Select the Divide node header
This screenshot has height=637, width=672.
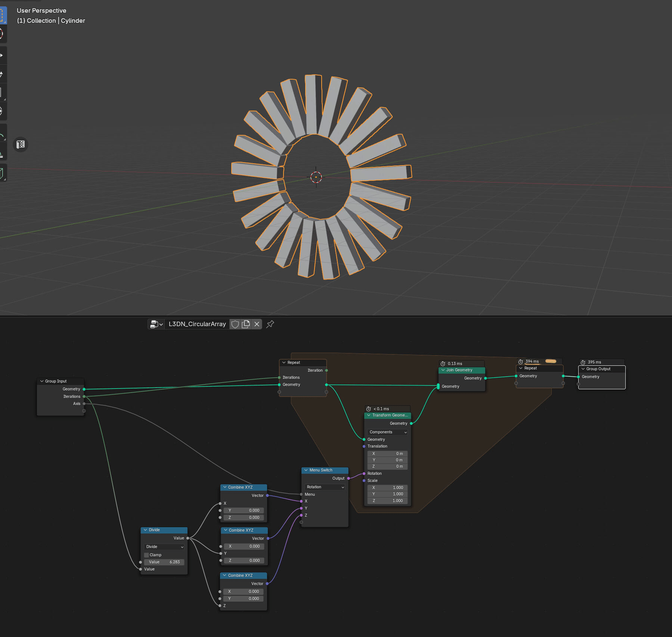click(164, 530)
